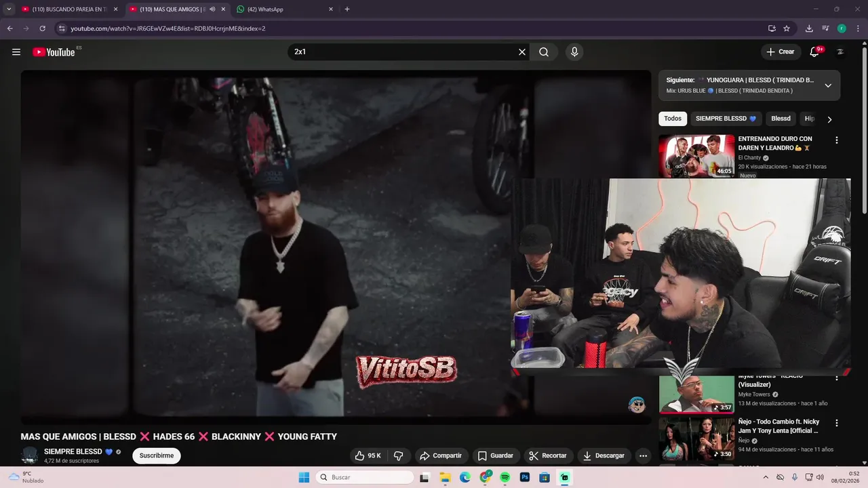Screen dimensions: 868x488
Task: Open Windows Start menu
Action: click(x=304, y=477)
